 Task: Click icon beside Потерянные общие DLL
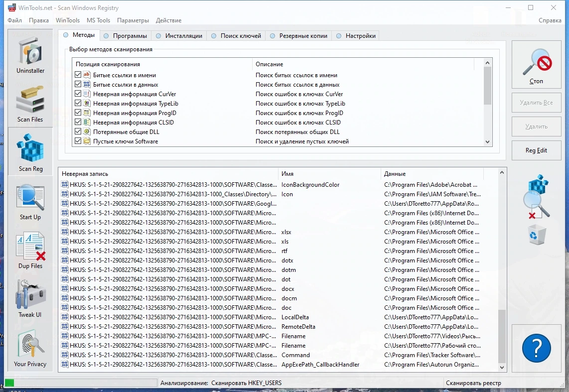[87, 131]
